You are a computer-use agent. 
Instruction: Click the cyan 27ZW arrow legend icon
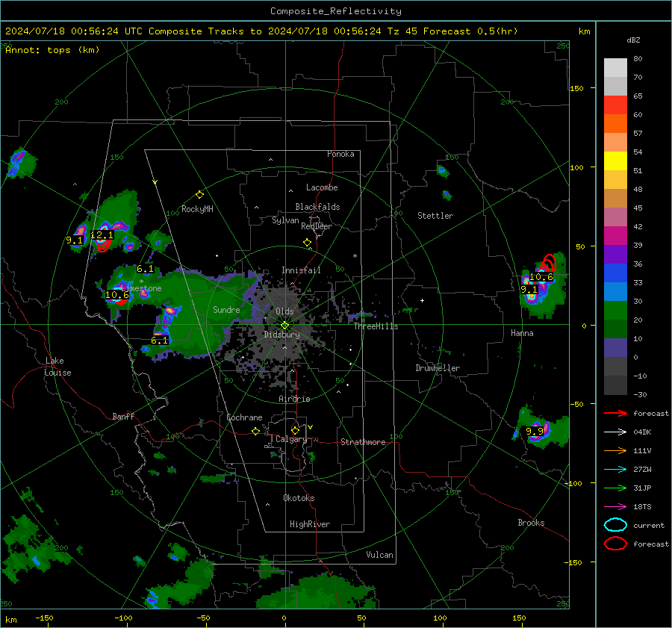(615, 470)
